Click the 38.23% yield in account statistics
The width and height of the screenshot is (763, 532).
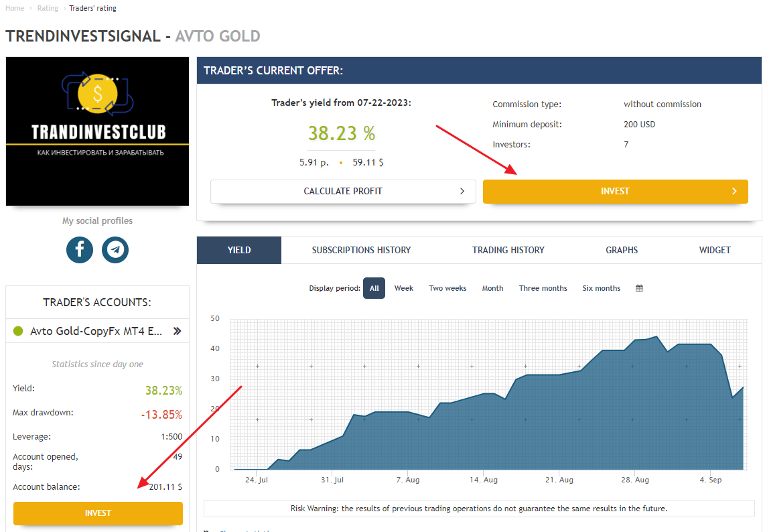coord(163,391)
